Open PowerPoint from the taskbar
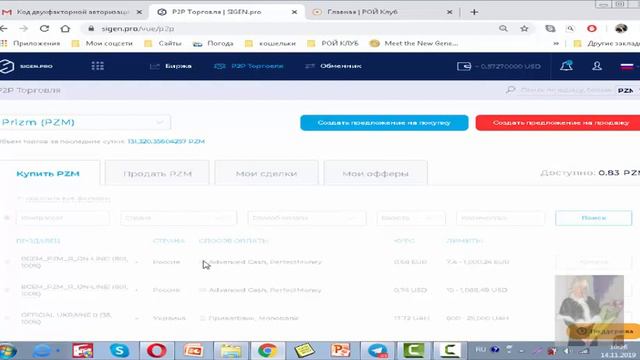640x360 pixels. tap(340, 351)
